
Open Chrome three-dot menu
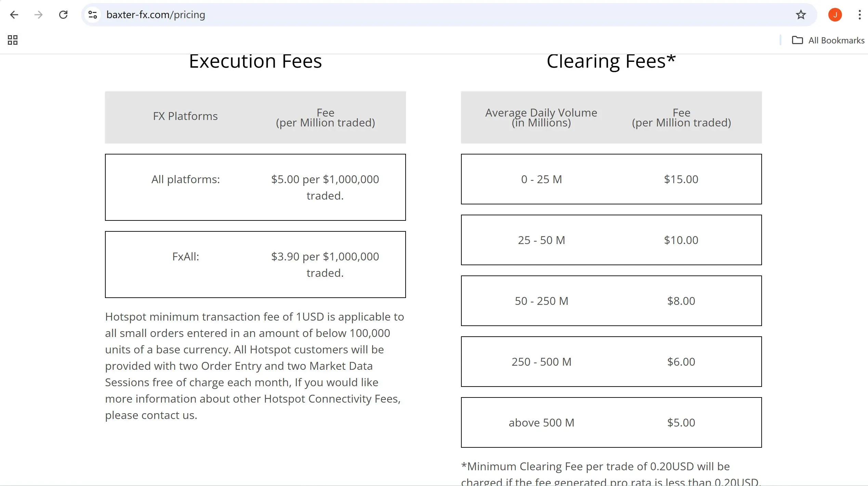(x=859, y=15)
